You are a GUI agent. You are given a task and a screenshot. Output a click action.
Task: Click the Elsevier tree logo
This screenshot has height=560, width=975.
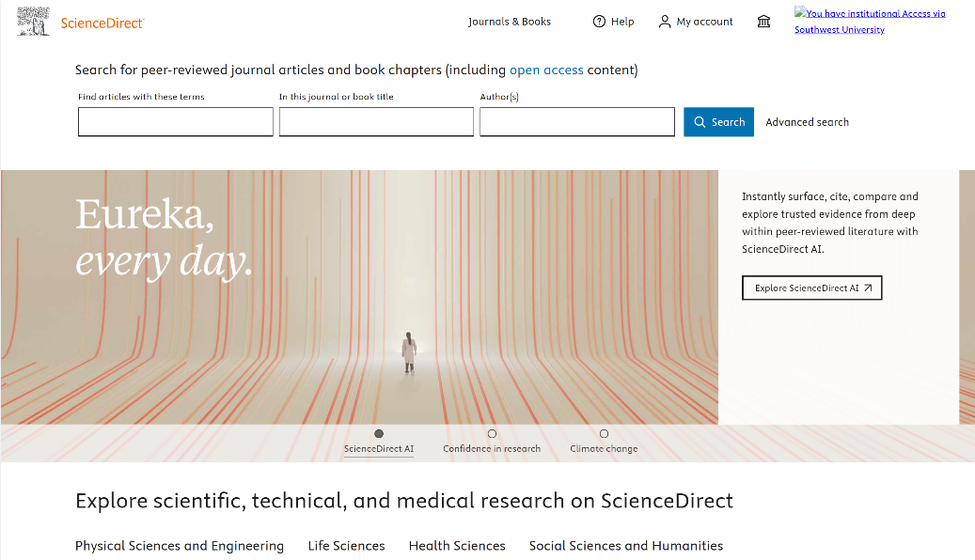pos(33,21)
